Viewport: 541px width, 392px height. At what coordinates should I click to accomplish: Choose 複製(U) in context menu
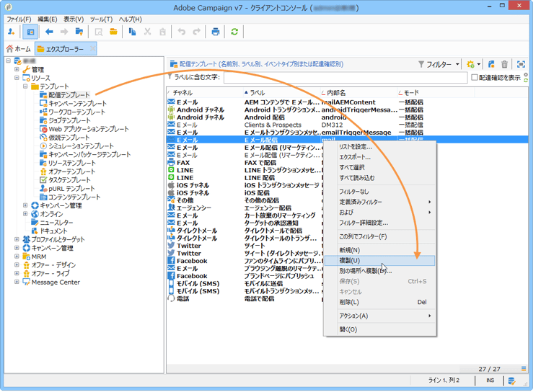379,261
